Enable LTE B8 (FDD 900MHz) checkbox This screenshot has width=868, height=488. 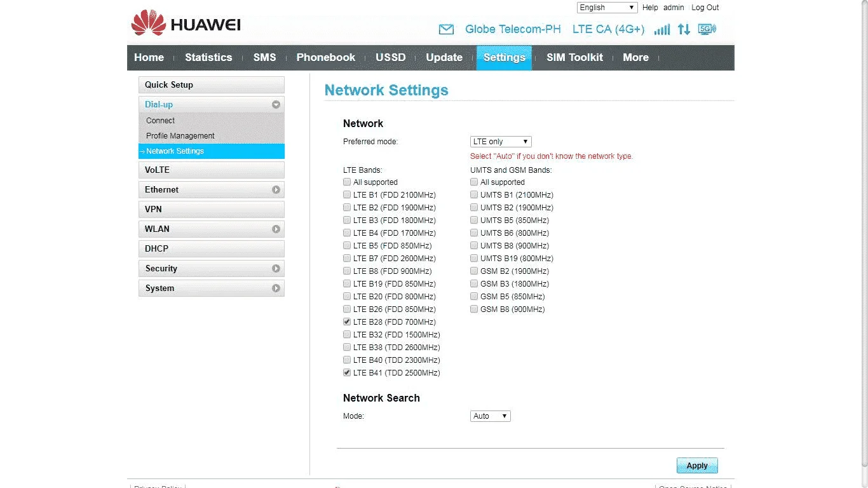347,271
